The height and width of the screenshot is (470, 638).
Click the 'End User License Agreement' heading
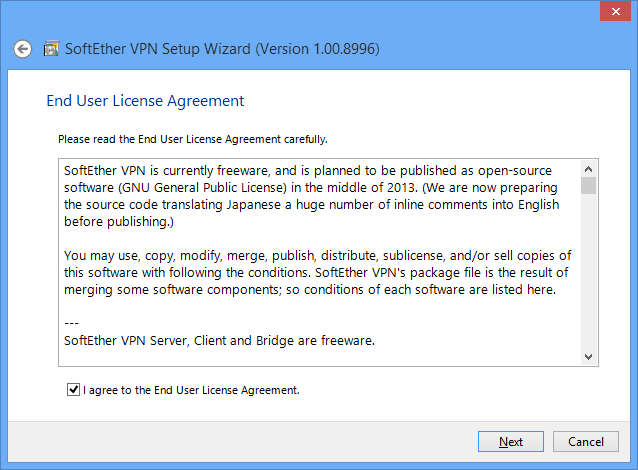click(145, 101)
